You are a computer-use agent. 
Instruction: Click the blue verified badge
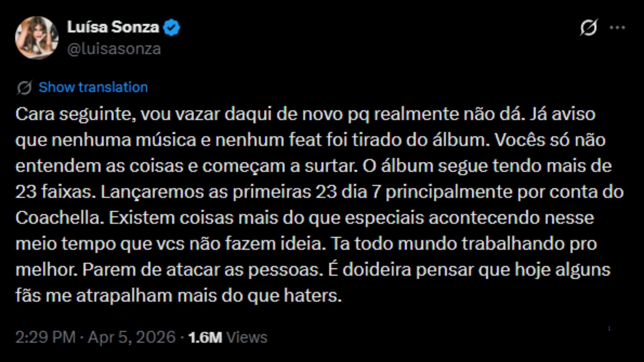(x=171, y=27)
